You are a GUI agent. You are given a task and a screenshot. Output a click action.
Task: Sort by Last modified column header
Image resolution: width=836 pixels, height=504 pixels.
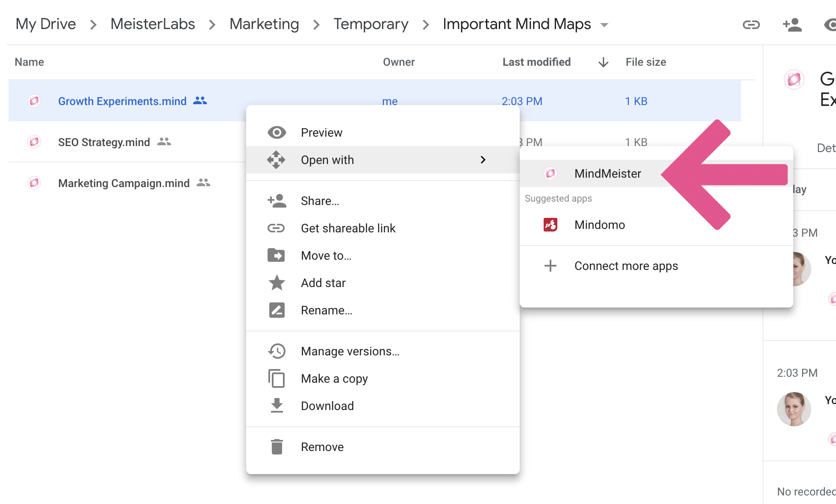[536, 62]
